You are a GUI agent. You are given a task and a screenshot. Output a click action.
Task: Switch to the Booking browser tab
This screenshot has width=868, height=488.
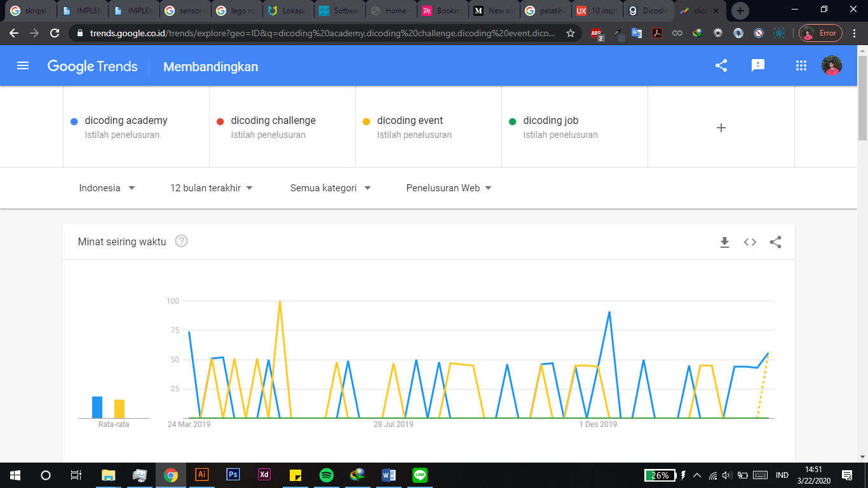pyautogui.click(x=444, y=11)
